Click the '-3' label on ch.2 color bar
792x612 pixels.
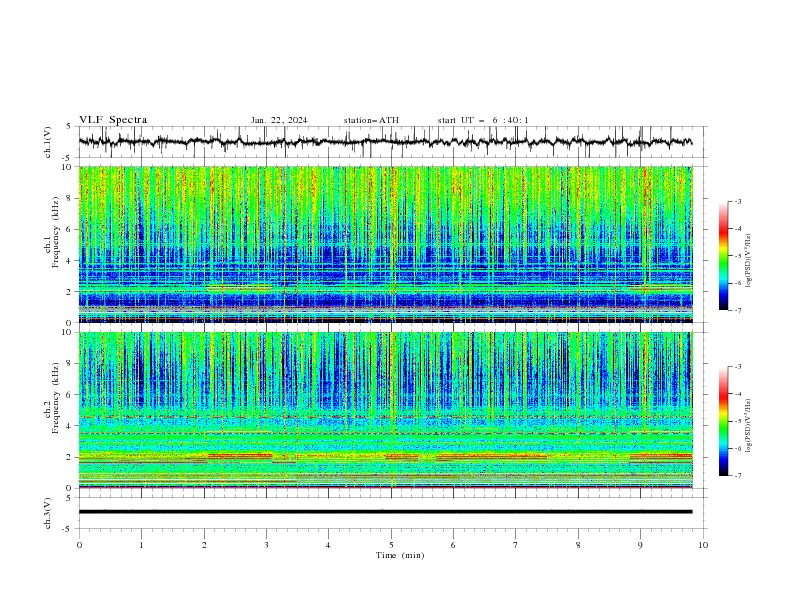coord(738,367)
